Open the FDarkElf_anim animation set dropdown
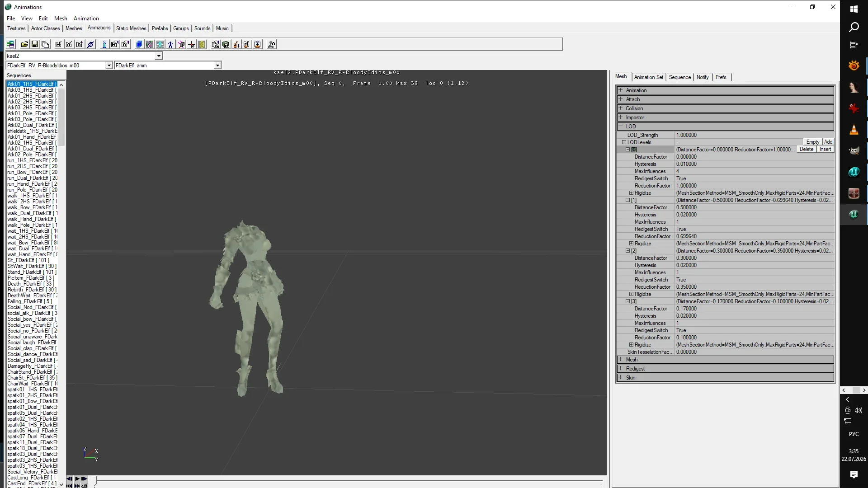 [x=217, y=66]
